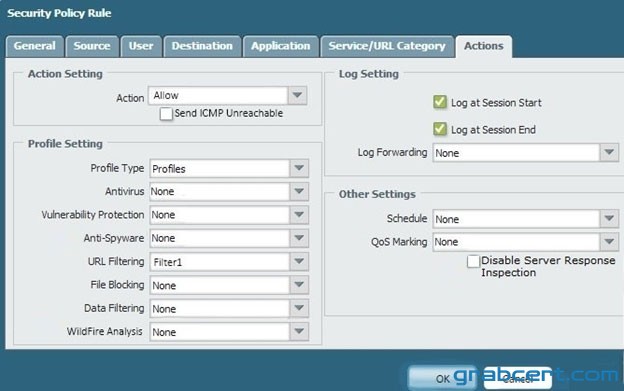The height and width of the screenshot is (391, 624).
Task: Click the WildFire Analysis value field
Action: 220,331
